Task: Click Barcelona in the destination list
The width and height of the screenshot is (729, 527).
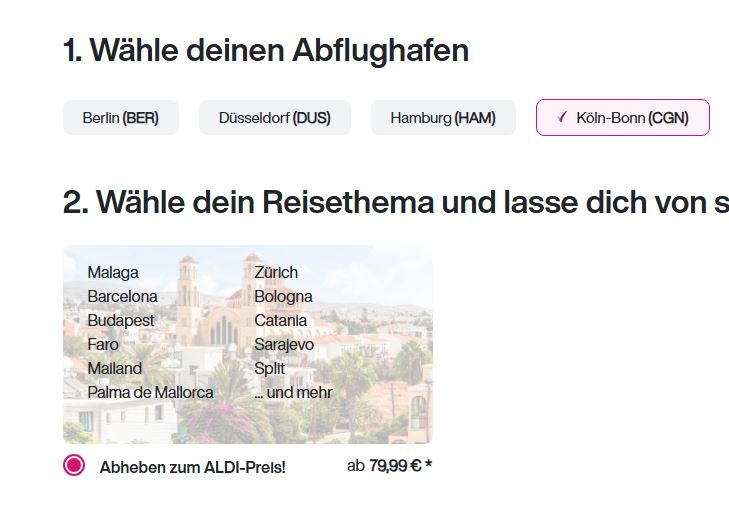Action: 122,296
